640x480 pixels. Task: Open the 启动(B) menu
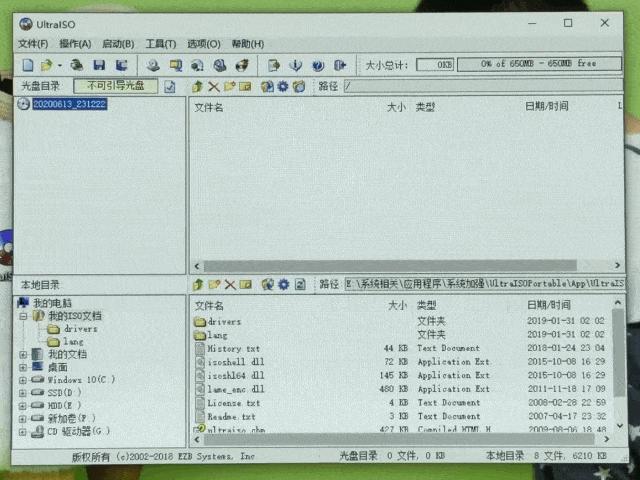tap(118, 44)
